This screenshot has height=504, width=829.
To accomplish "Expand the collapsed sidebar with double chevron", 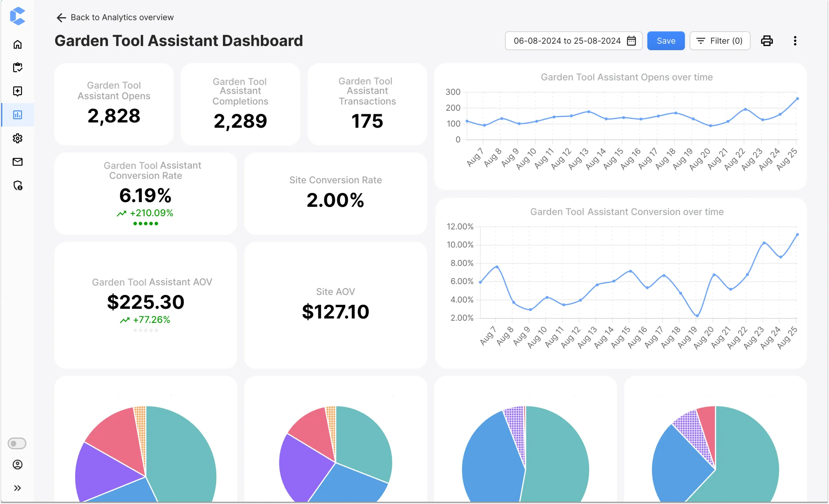I will coord(18,488).
